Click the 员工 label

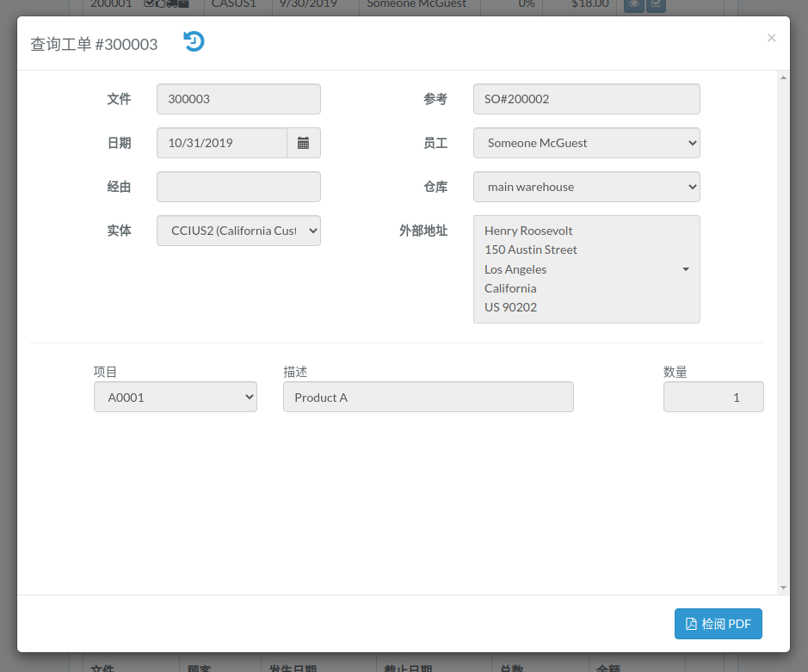click(435, 143)
